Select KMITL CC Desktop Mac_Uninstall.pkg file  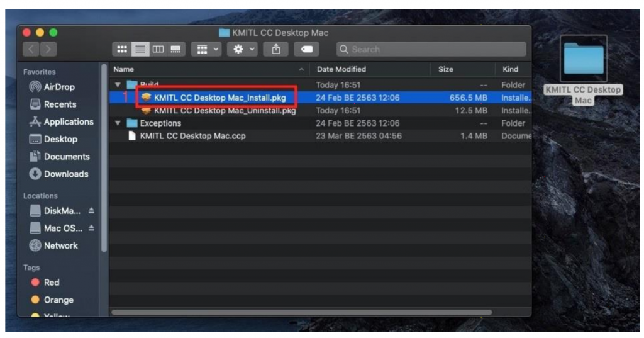[x=225, y=111]
